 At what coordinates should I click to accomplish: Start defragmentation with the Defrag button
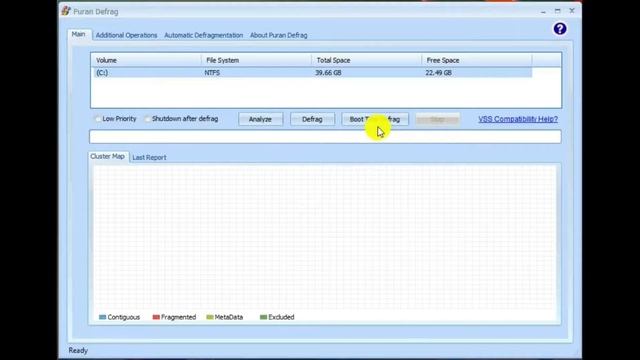pyautogui.click(x=312, y=119)
